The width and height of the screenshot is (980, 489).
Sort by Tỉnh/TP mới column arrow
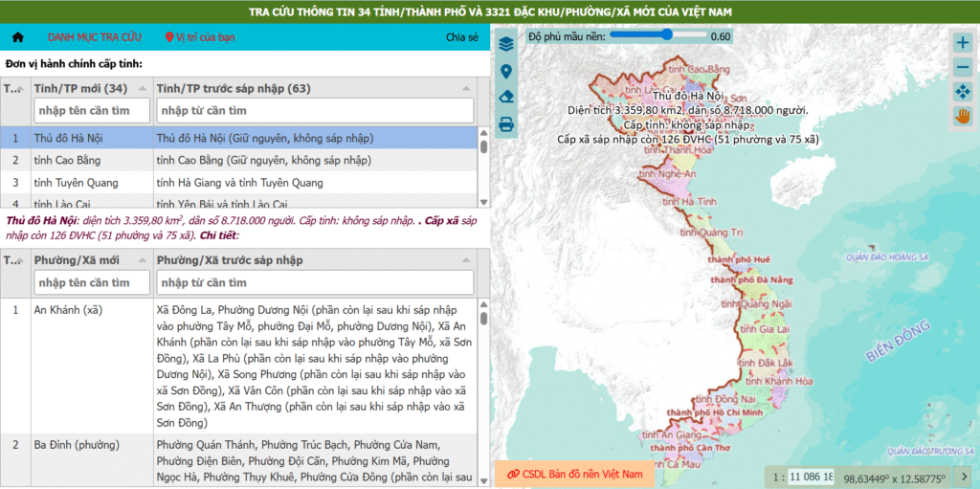pyautogui.click(x=145, y=88)
